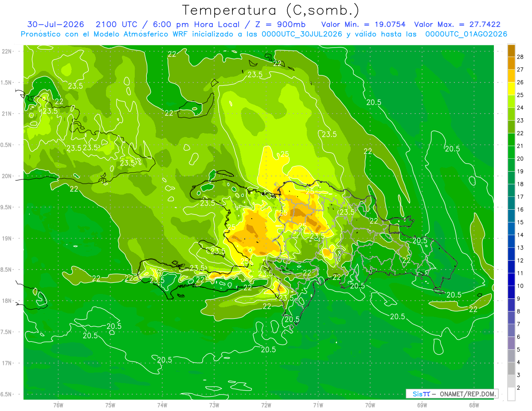Viewport: 532px width, 411px height.
Task: Pick the green swatch between legend 21 and 22
Action: (x=511, y=140)
